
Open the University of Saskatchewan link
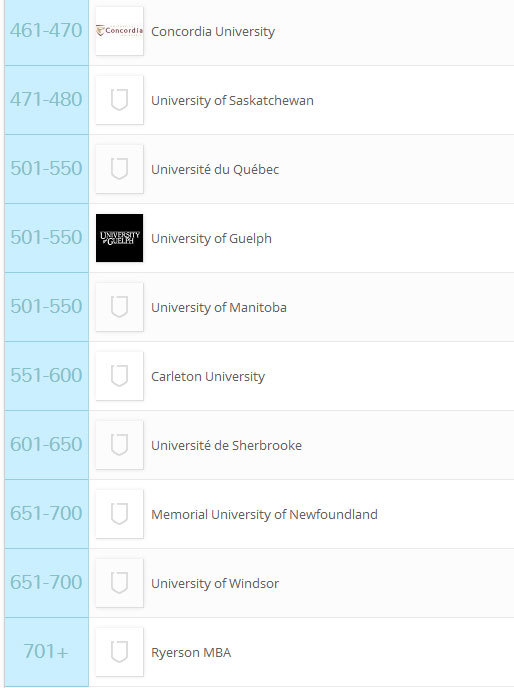click(232, 100)
